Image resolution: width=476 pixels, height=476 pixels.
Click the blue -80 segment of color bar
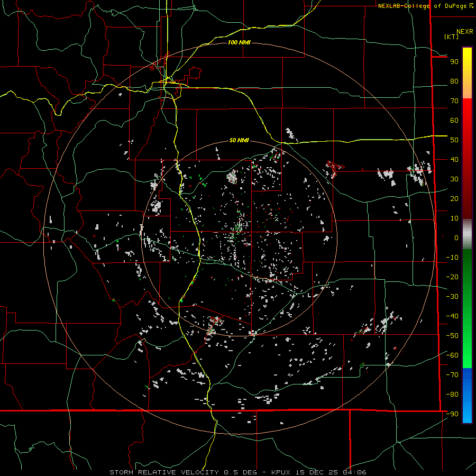(467, 395)
